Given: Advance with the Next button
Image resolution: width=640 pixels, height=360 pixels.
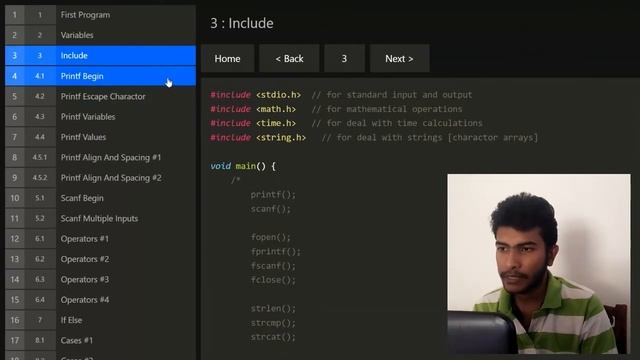Looking at the screenshot, I should (399, 59).
